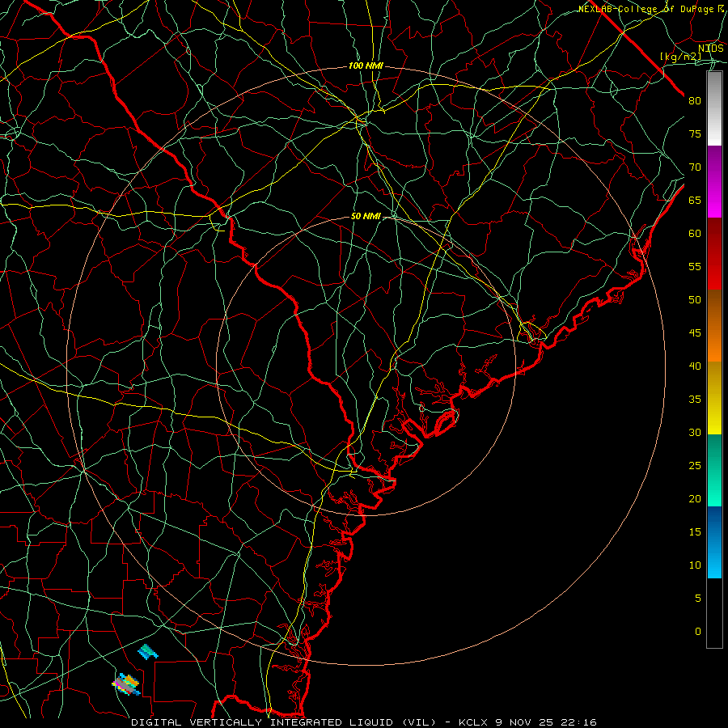Click the multicolored VIL echo cell near the bottom left
The width and height of the screenshot is (728, 728).
point(126,684)
